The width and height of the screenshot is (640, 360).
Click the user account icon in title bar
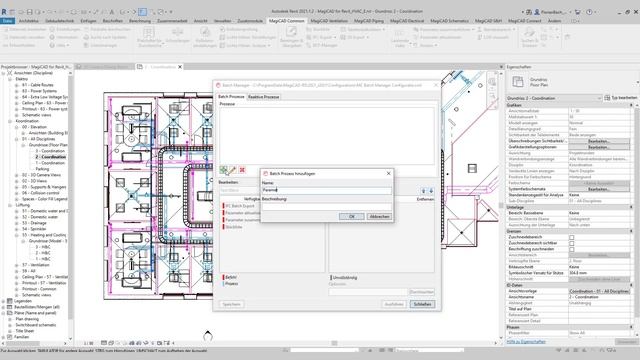pyautogui.click(x=537, y=12)
